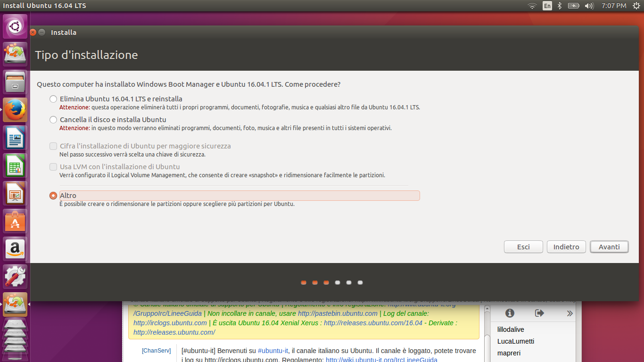Open Ubuntu Software center from dock
The height and width of the screenshot is (362, 644).
[15, 221]
